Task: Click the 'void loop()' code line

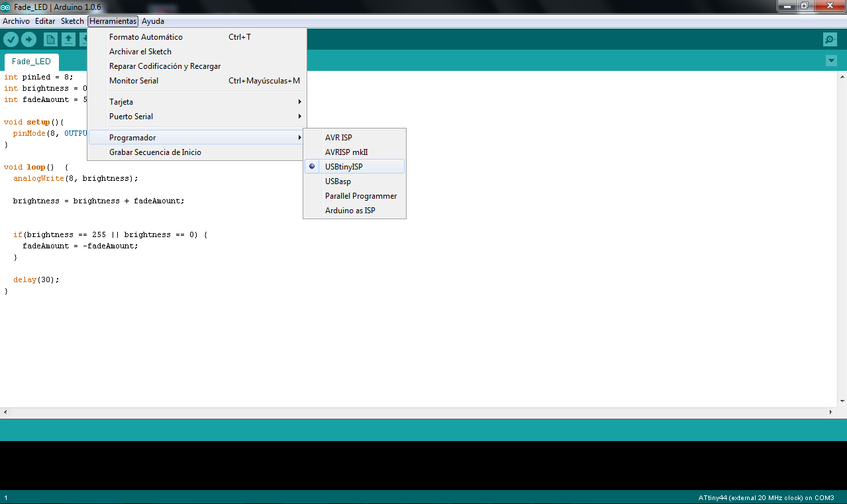Action: (36, 167)
